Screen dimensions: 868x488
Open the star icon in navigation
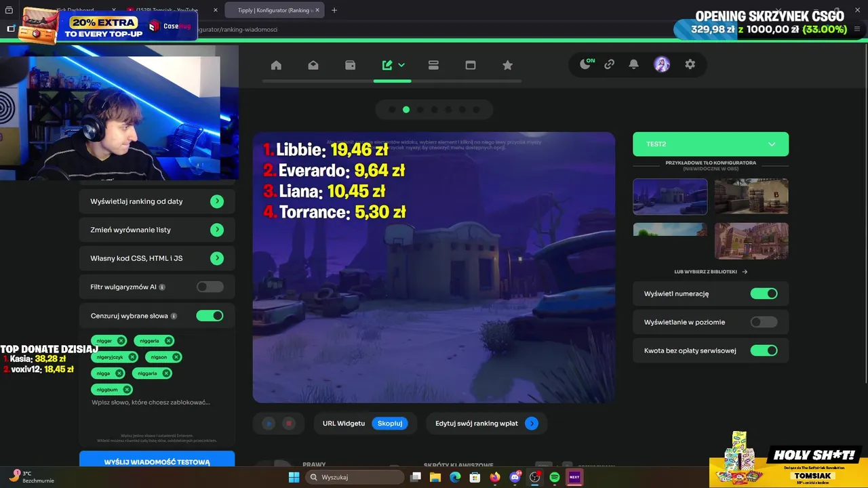[507, 65]
